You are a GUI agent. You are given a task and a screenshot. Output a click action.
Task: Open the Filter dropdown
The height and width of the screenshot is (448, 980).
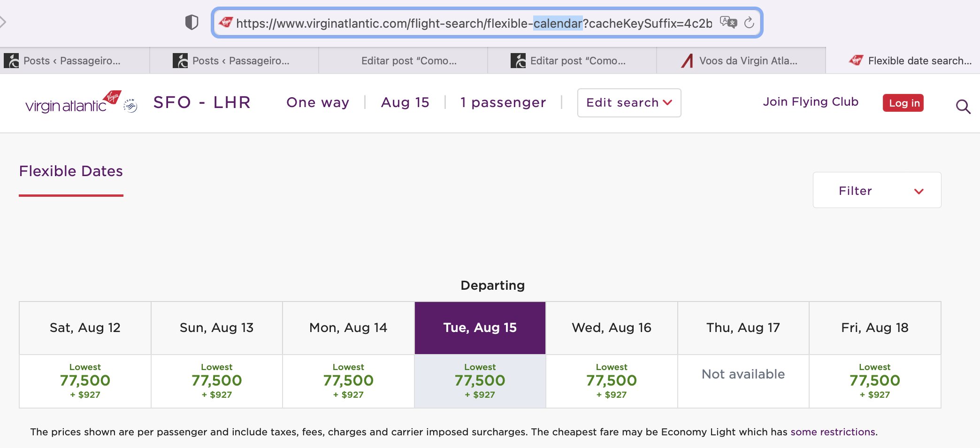[877, 190]
